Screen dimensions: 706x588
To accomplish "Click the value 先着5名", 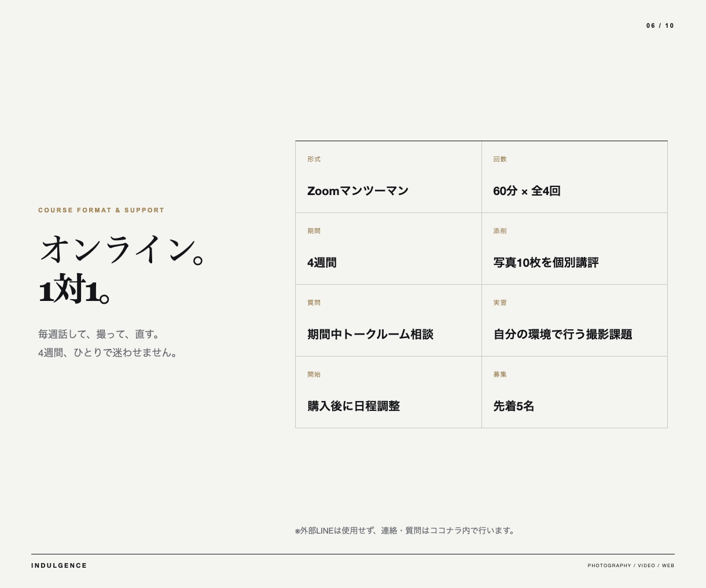I will 513,406.
